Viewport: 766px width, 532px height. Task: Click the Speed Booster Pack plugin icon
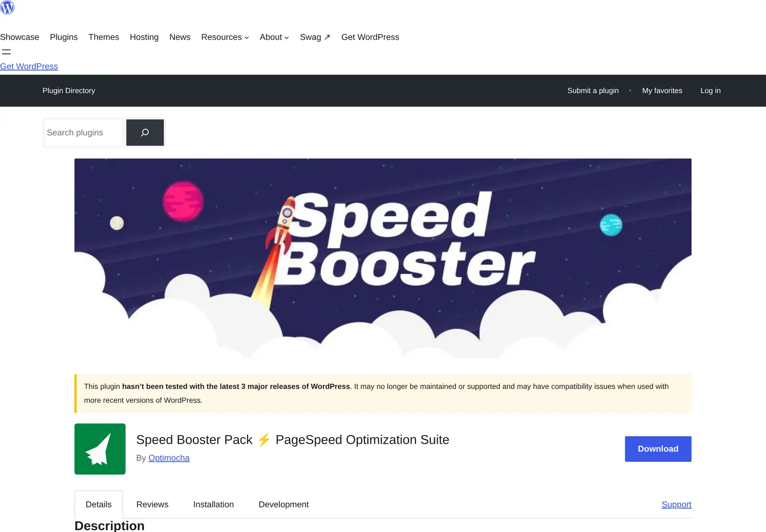click(100, 449)
